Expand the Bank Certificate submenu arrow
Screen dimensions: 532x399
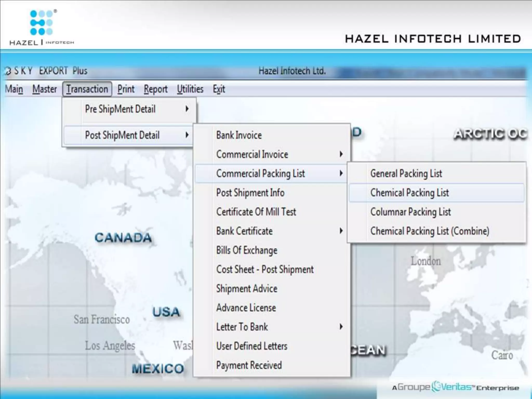pos(341,231)
